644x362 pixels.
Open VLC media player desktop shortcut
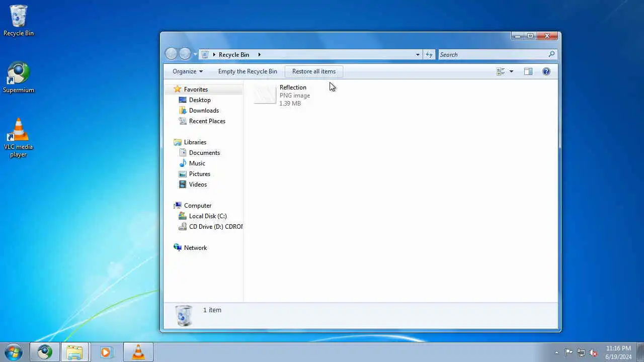(19, 138)
